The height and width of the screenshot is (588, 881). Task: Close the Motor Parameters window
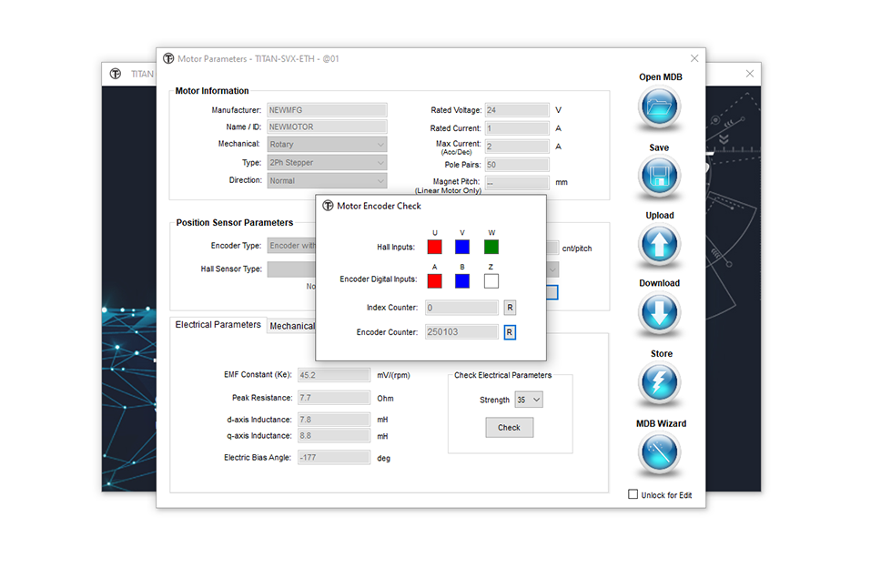(x=694, y=58)
